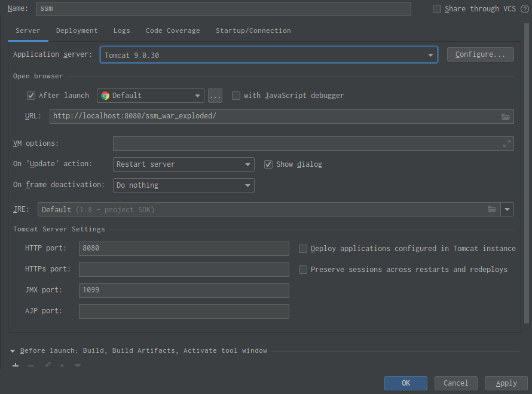Open the Startup/Connection tab
Screen dimensions: 532x394
click(x=253, y=30)
